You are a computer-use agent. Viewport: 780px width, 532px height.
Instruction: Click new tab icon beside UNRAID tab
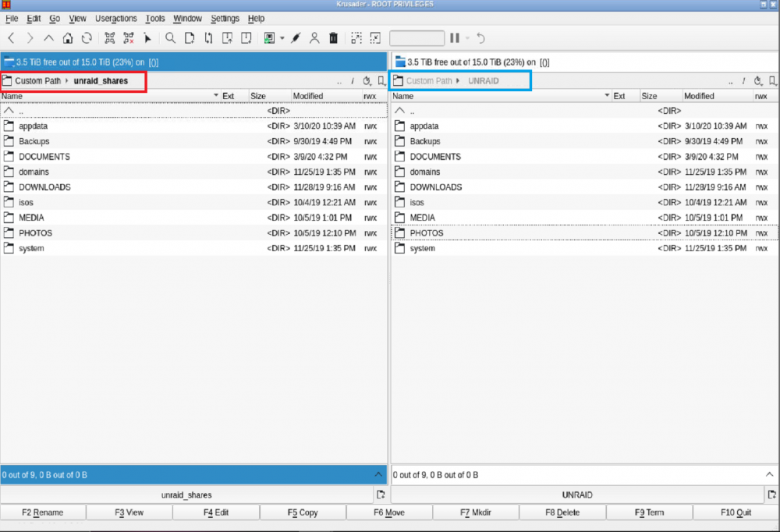(771, 495)
